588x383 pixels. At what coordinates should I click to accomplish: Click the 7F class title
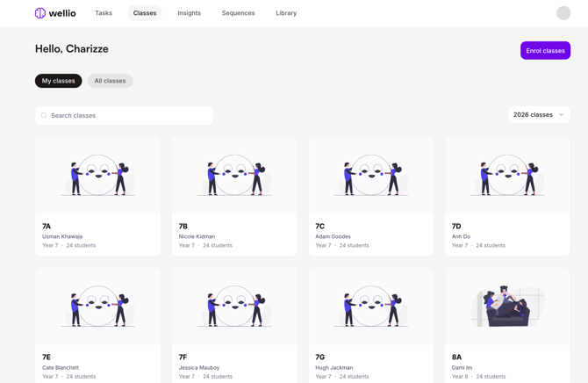[x=183, y=358]
